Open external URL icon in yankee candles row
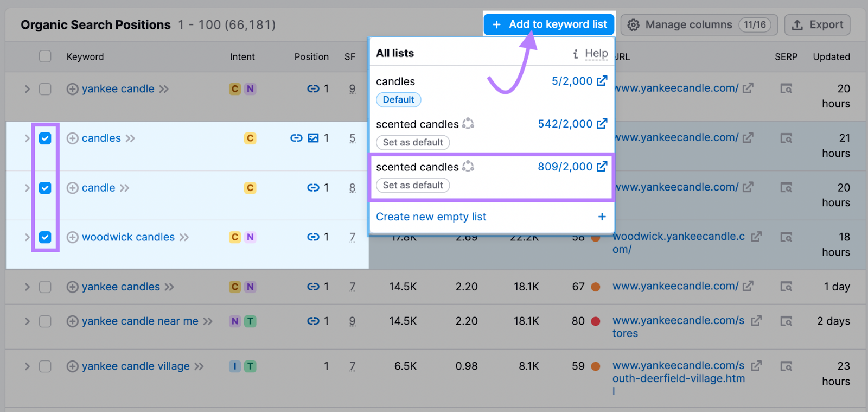868x412 pixels. click(x=748, y=286)
